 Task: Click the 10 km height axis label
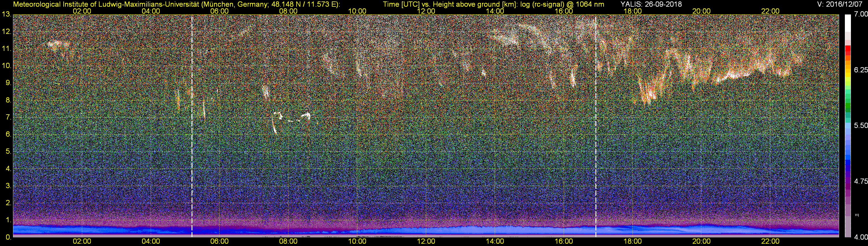6,66
